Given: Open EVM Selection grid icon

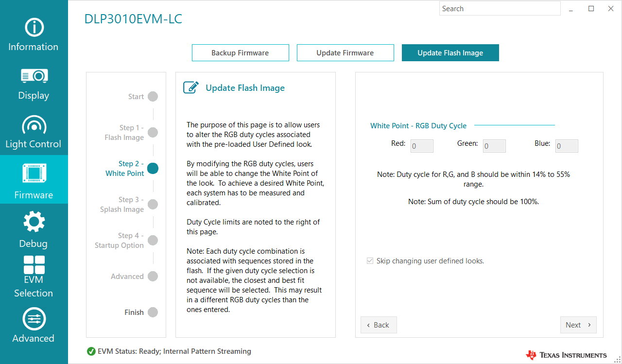Looking at the screenshot, I should [x=34, y=265].
